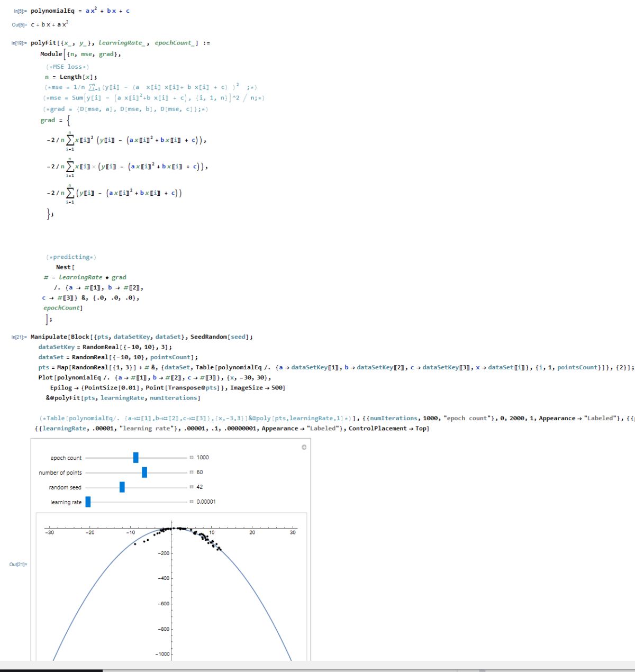This screenshot has height=672, width=635.
Task: Expand learning rate slider controls
Action: point(192,502)
